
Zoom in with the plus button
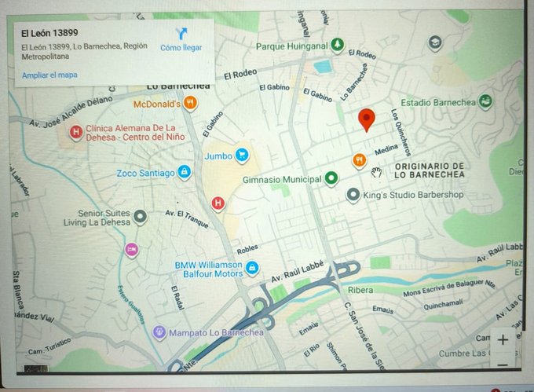503,339
